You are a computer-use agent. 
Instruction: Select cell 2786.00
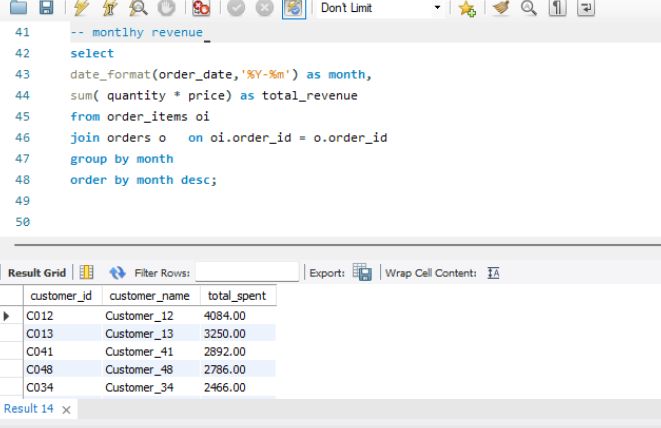[x=238, y=369]
